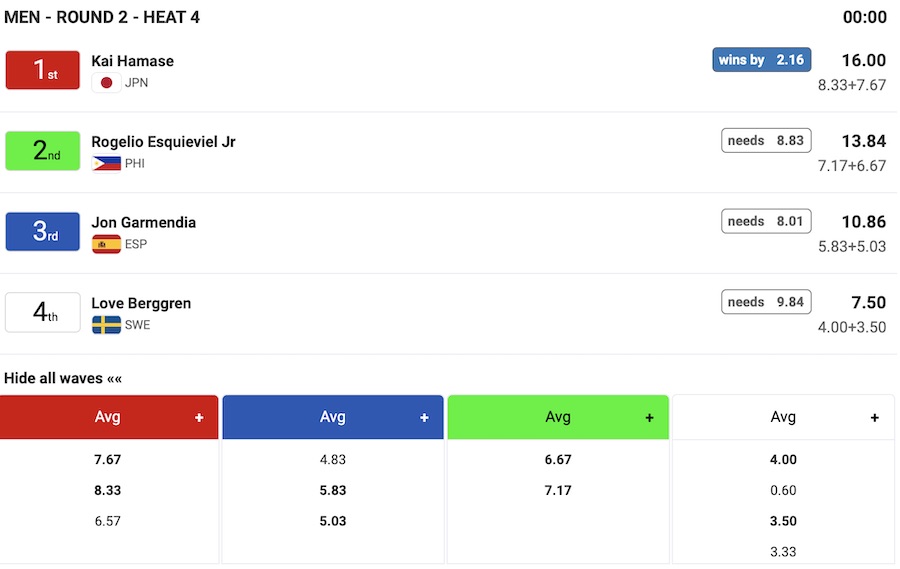Open Rogelio Esquieviel Jr's name
This screenshot has height=569, width=900.
click(163, 142)
